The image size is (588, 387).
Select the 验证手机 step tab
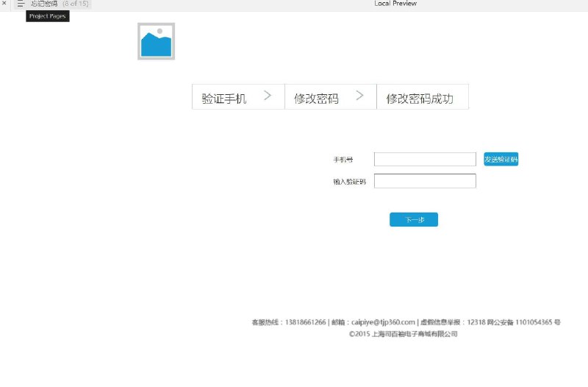click(x=238, y=97)
